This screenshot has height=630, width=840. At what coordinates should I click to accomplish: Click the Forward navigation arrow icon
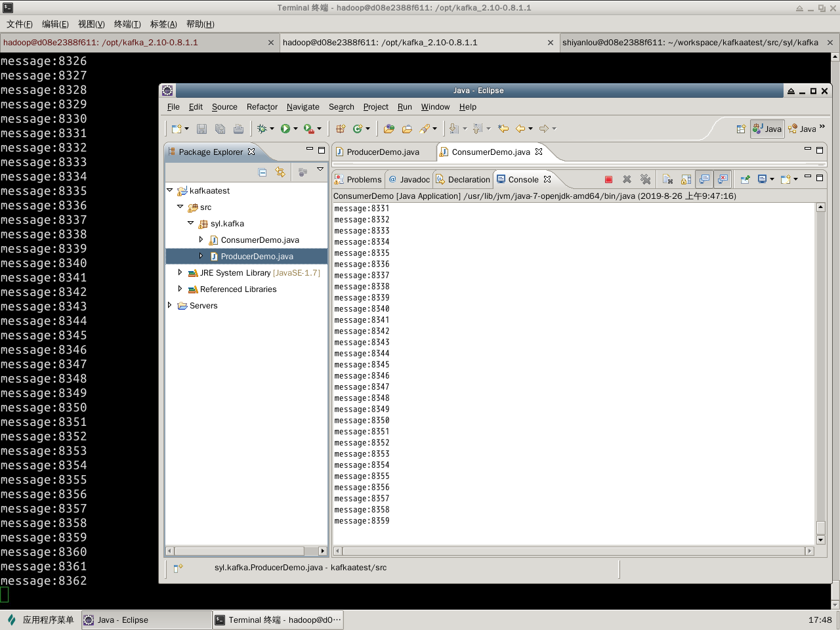(544, 129)
